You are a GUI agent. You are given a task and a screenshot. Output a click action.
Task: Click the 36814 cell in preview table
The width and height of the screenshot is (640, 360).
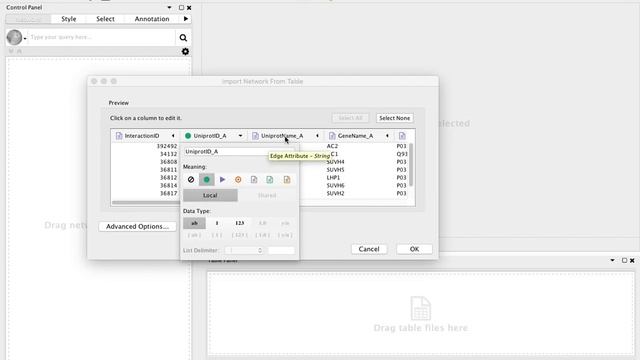(168, 186)
